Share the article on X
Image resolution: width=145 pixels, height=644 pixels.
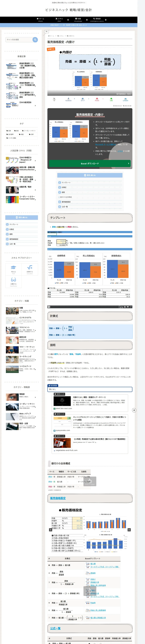click(54, 99)
